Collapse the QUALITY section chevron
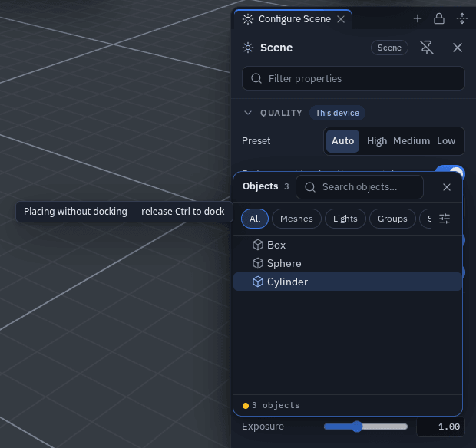 coord(248,113)
